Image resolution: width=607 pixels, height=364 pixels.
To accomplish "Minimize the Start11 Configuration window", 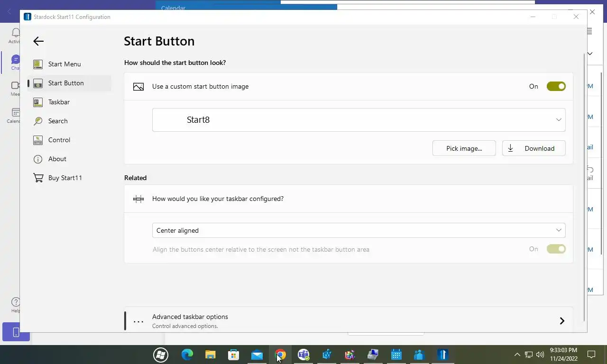I will click(533, 17).
